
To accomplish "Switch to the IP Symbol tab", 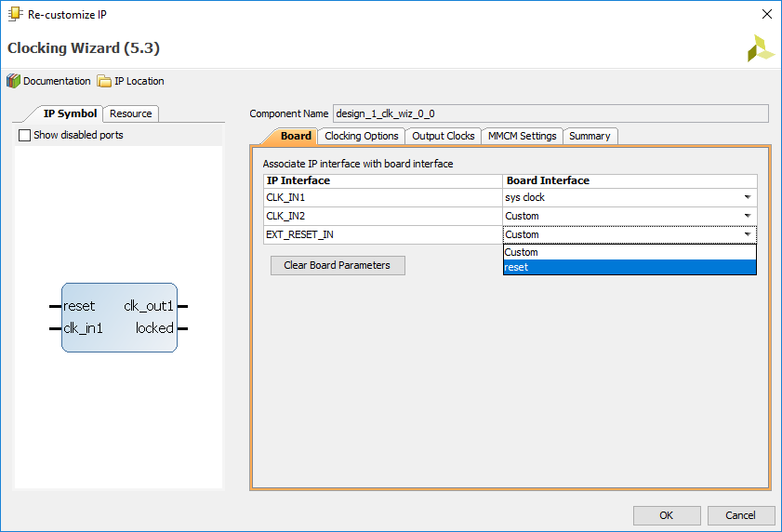I will [70, 113].
